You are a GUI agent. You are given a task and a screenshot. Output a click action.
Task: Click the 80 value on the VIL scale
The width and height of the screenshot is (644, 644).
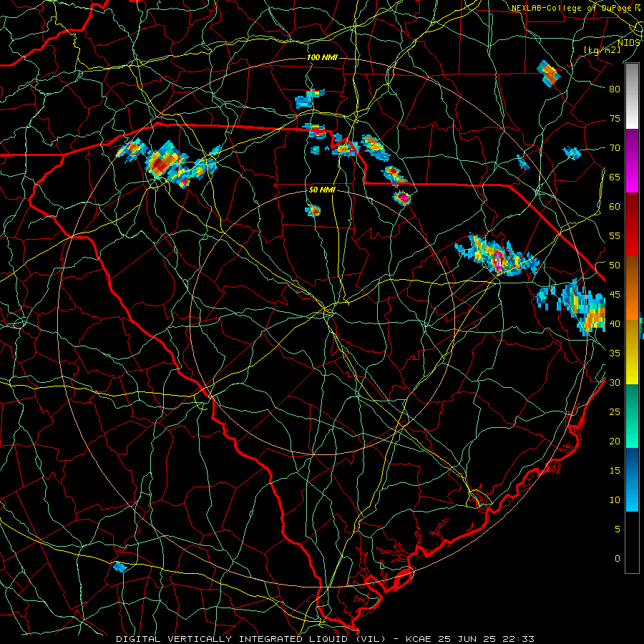pos(615,89)
